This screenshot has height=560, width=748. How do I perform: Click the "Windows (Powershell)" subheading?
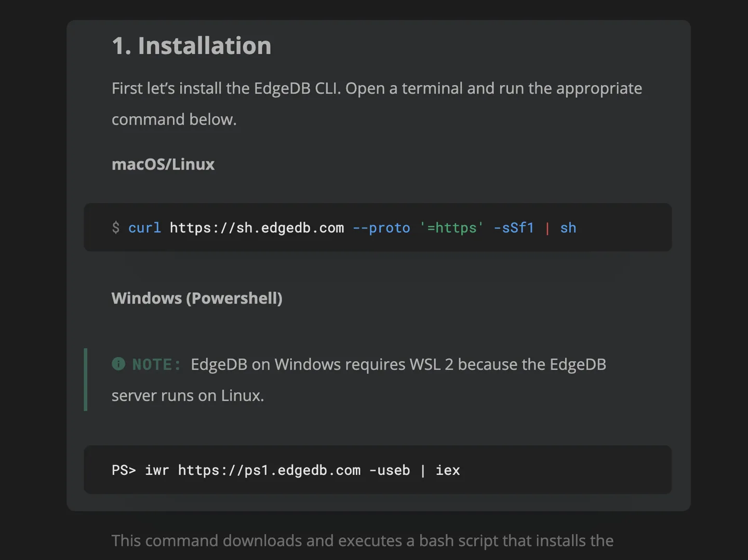197,298
